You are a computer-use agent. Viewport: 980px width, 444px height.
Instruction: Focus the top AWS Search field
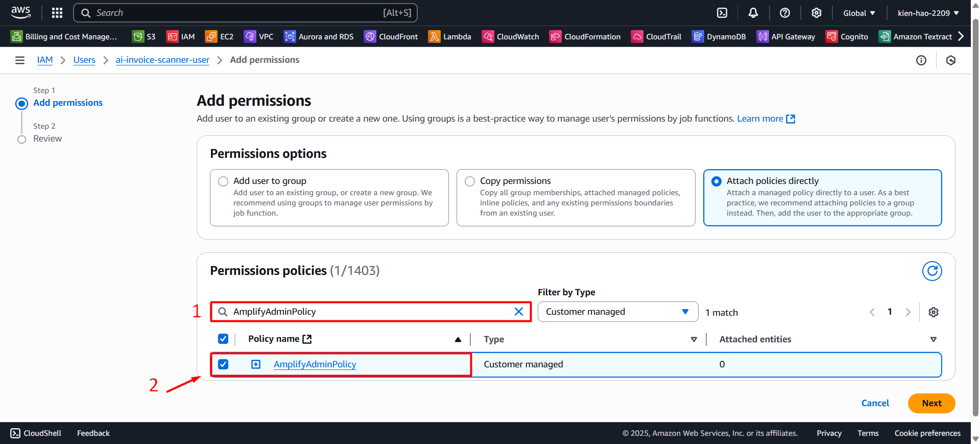[x=245, y=13]
